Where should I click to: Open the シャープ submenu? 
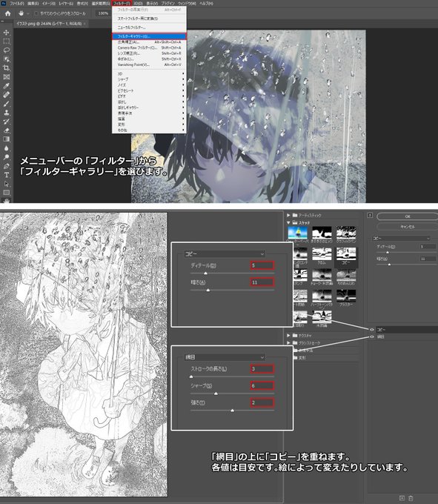(x=149, y=79)
